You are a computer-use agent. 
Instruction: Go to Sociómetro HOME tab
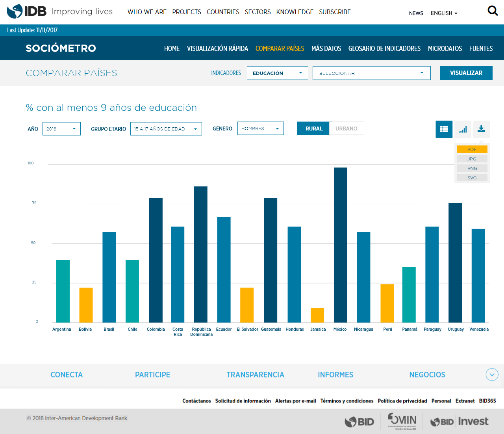point(172,48)
